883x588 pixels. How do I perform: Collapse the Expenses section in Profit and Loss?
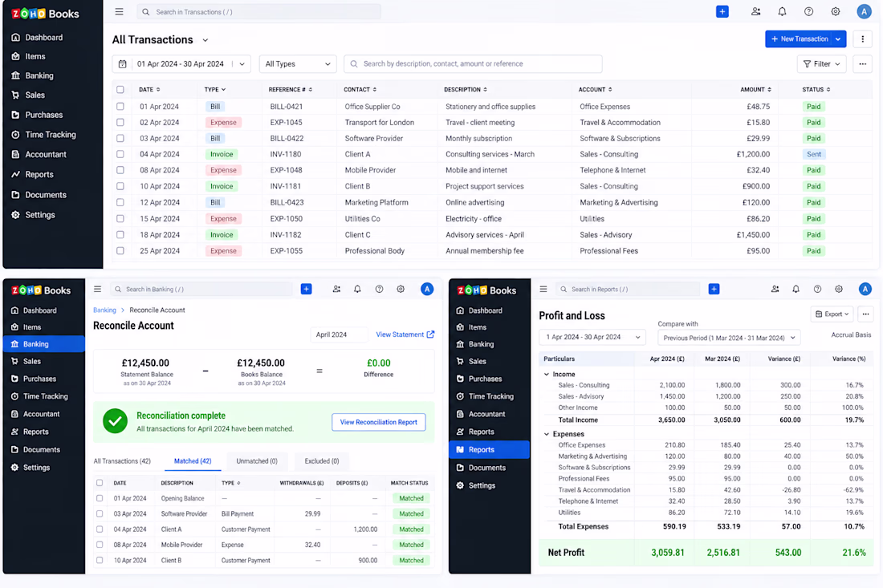point(547,435)
